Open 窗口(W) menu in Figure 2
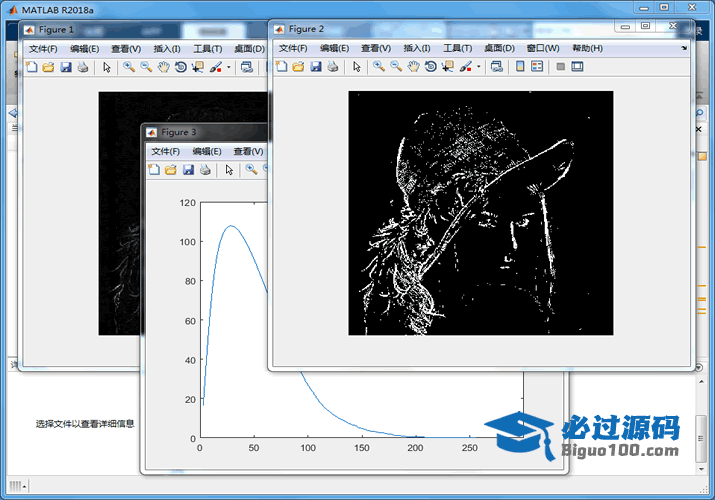The height and width of the screenshot is (500, 715). 543,48
